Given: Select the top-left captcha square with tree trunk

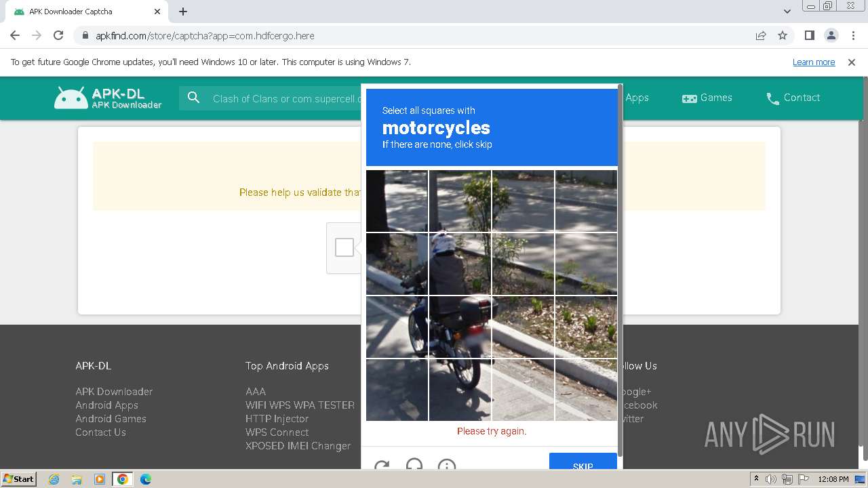Looking at the screenshot, I should [397, 201].
